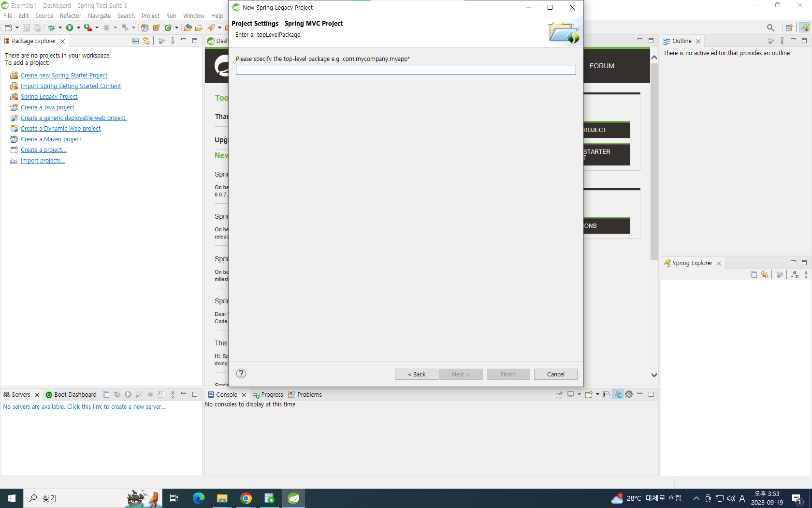The height and width of the screenshot is (508, 812).
Task: Open the Navigate menu
Action: (99, 16)
